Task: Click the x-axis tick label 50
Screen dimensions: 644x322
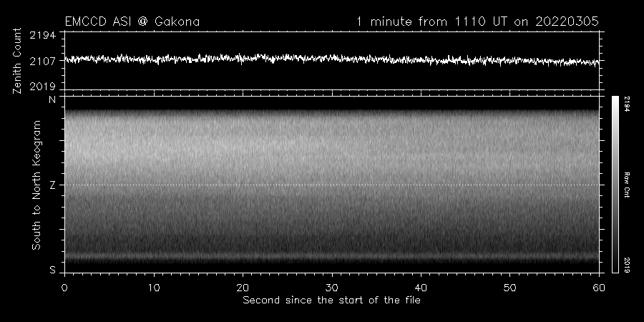Action: point(509,288)
